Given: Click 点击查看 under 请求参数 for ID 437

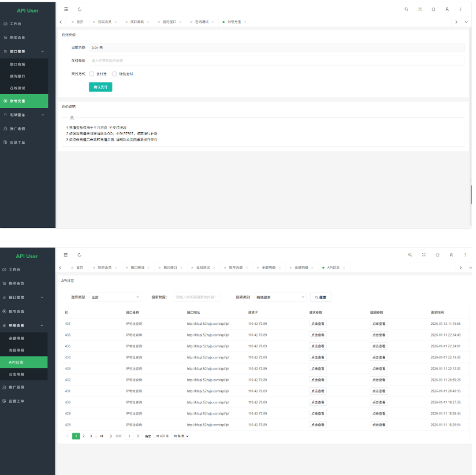Looking at the screenshot, I should pos(318,324).
